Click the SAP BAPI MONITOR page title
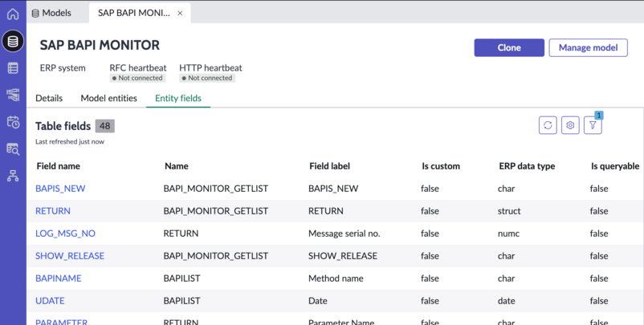The image size is (644, 325). pyautogui.click(x=100, y=45)
